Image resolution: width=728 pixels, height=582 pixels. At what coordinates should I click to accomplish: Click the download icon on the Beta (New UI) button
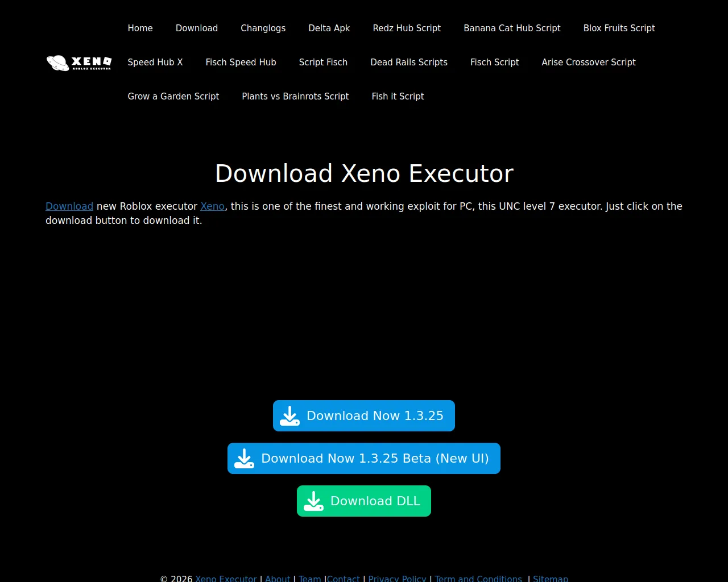click(245, 459)
